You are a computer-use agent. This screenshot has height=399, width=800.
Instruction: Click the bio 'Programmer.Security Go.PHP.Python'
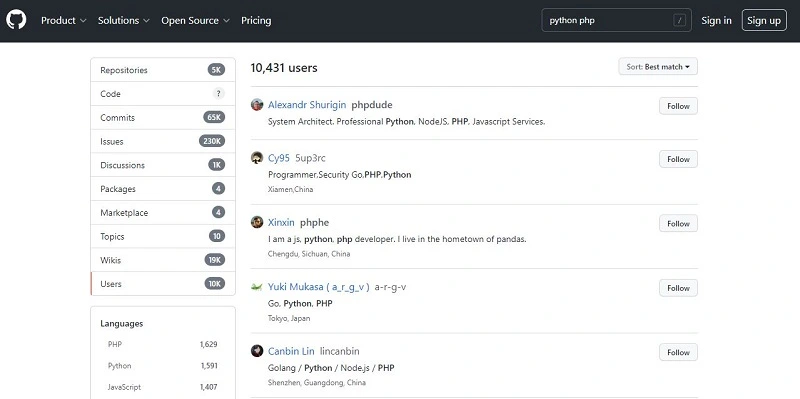[x=339, y=174]
